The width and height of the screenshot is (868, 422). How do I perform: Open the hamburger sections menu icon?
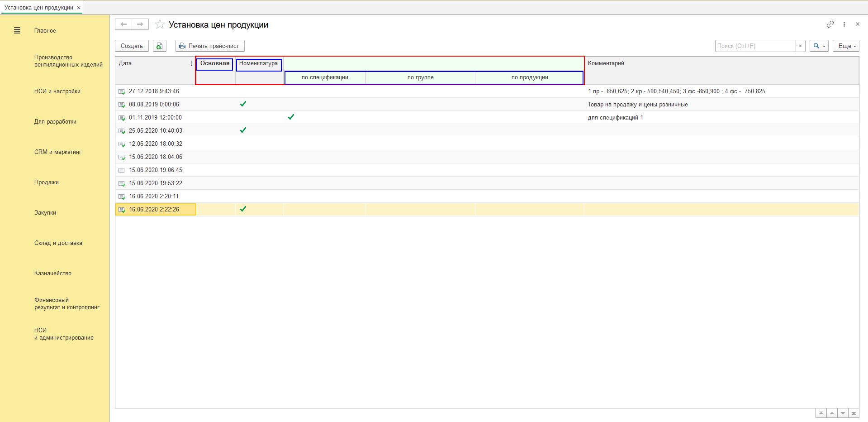click(17, 31)
